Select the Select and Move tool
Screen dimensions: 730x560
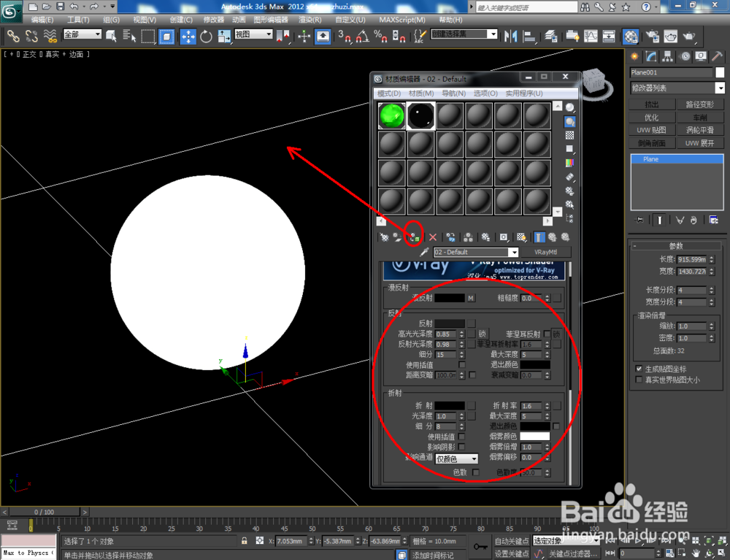tap(188, 36)
